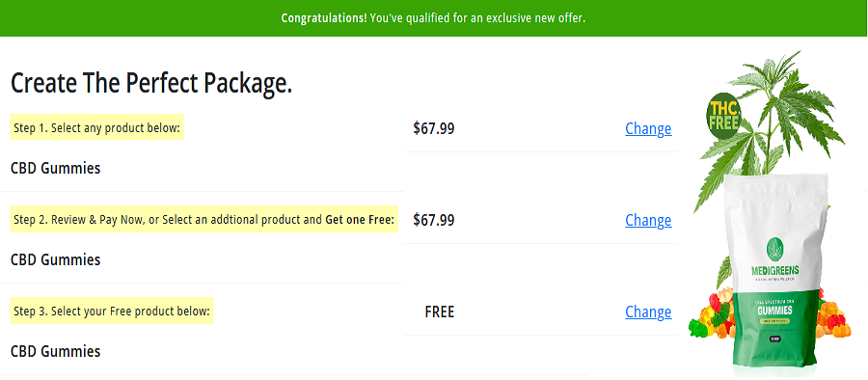Screen dimensions: 868x380
Task: Change the Step 2 additional product
Action: tap(648, 220)
